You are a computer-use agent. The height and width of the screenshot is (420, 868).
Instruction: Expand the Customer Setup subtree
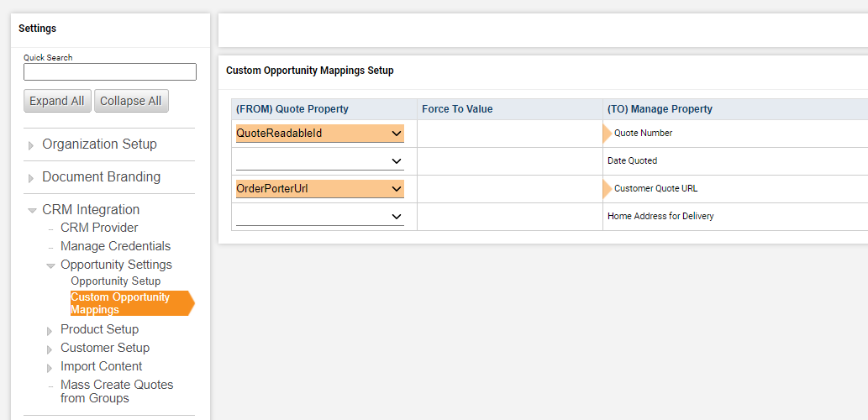point(50,349)
